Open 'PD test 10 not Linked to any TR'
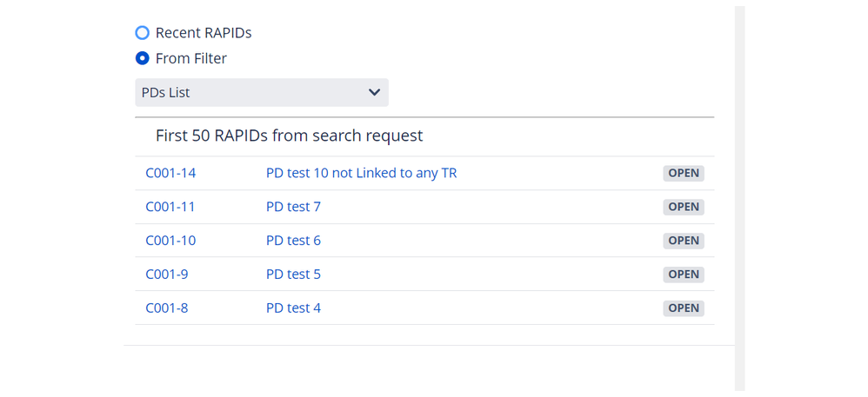This screenshot has width=868, height=397. [x=362, y=173]
